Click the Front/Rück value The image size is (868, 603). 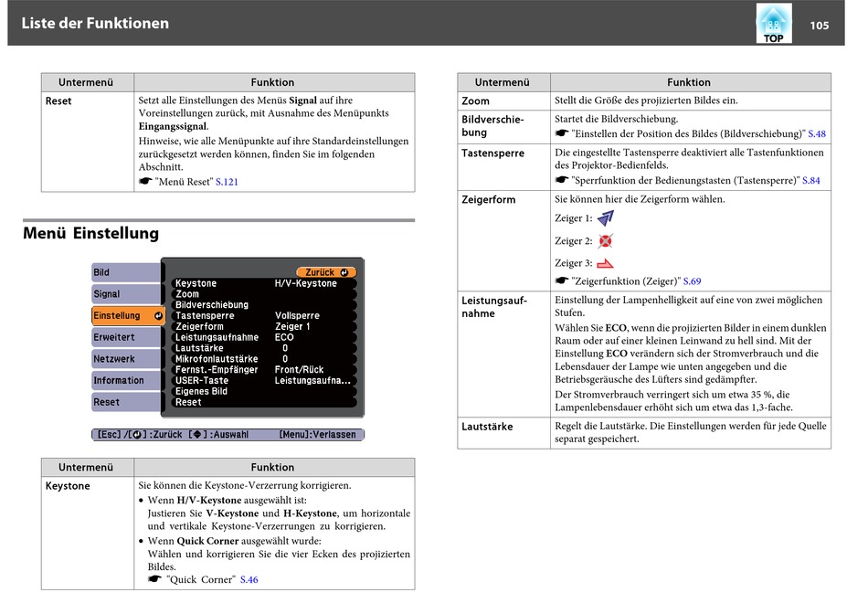299,370
